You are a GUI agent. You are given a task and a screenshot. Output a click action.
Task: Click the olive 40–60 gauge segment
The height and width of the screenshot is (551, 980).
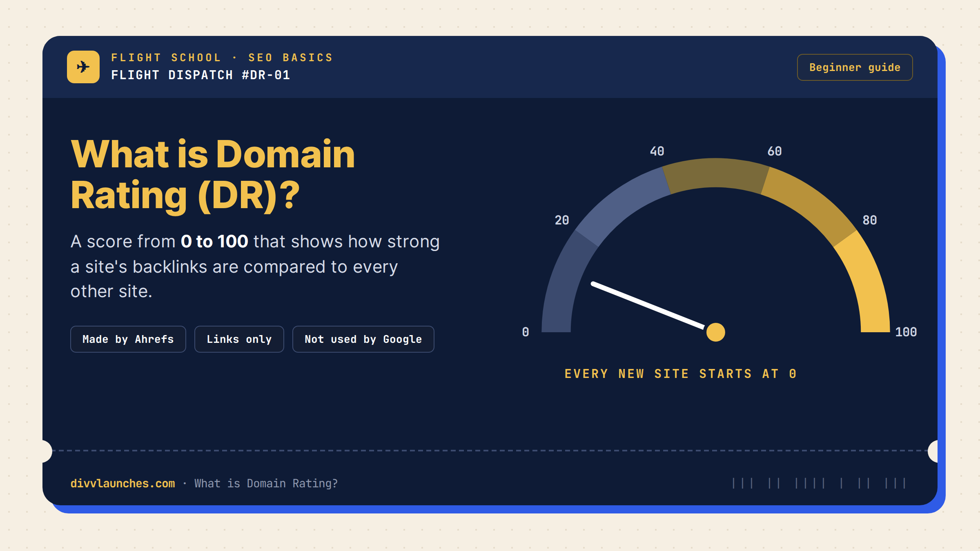pos(715,173)
